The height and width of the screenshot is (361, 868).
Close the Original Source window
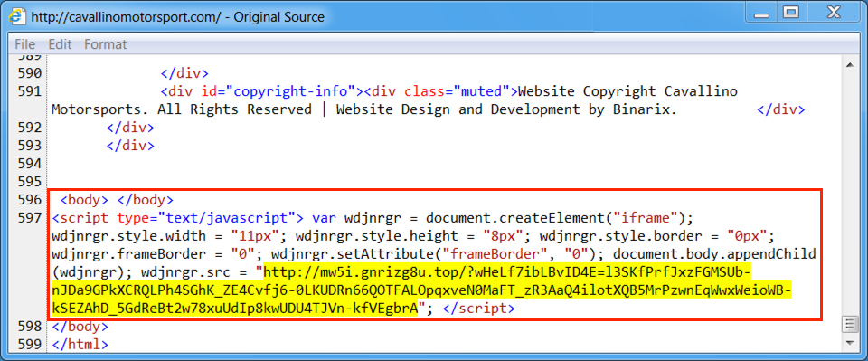833,12
